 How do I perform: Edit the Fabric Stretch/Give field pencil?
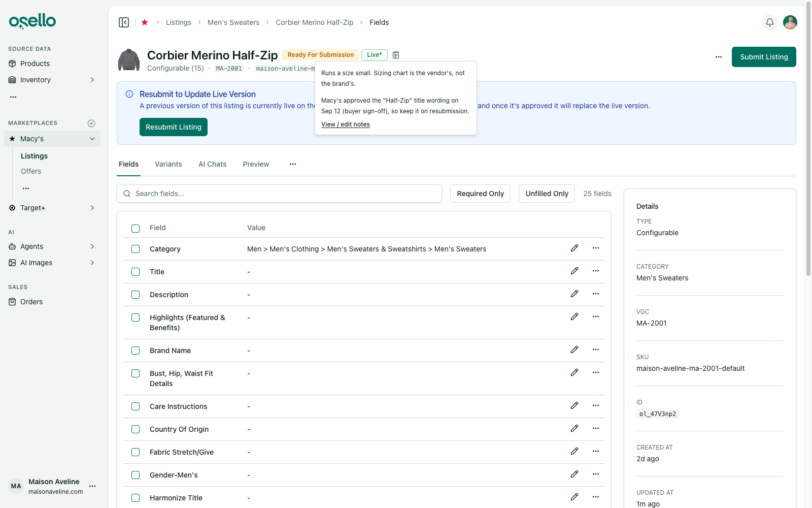574,451
